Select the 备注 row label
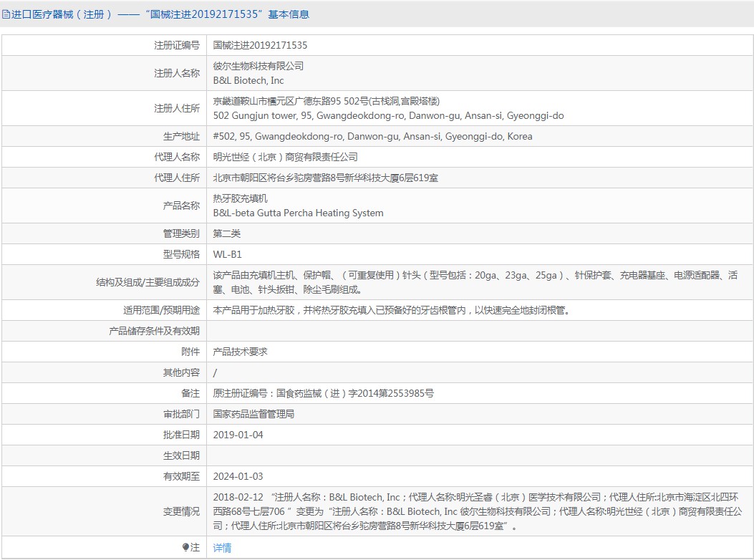754x560 pixels. (190, 392)
